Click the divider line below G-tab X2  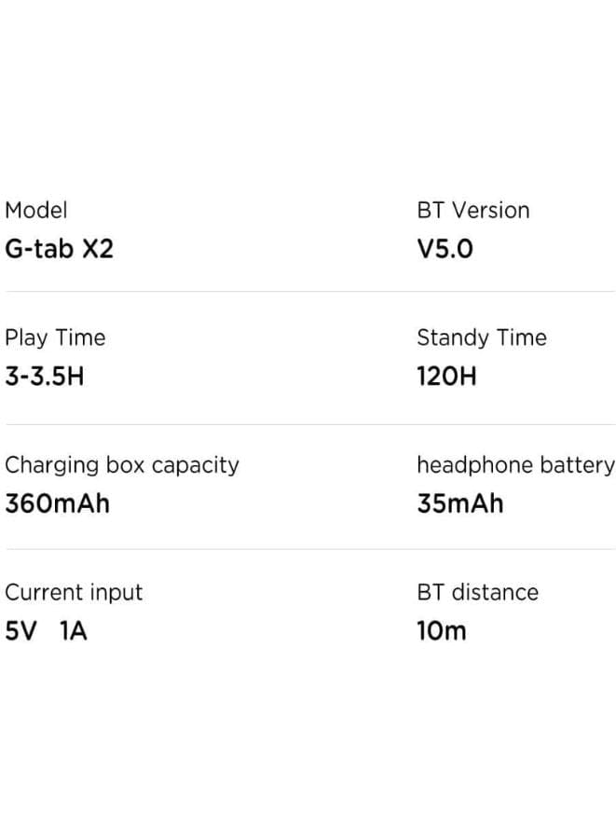click(x=308, y=292)
